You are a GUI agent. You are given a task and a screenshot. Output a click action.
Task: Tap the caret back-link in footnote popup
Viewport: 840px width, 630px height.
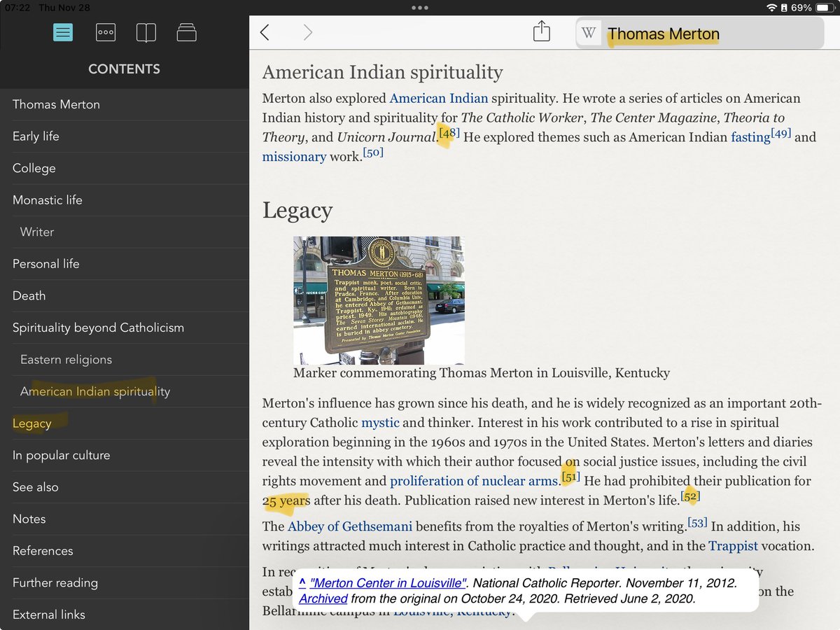pos(302,582)
